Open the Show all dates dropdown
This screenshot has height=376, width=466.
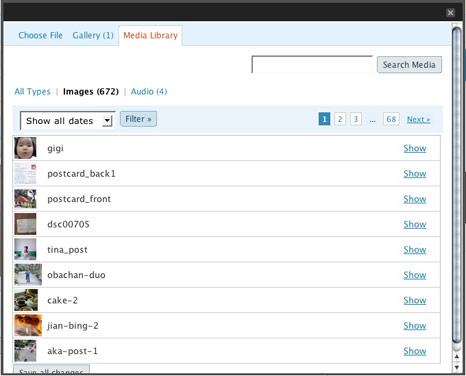click(x=68, y=120)
